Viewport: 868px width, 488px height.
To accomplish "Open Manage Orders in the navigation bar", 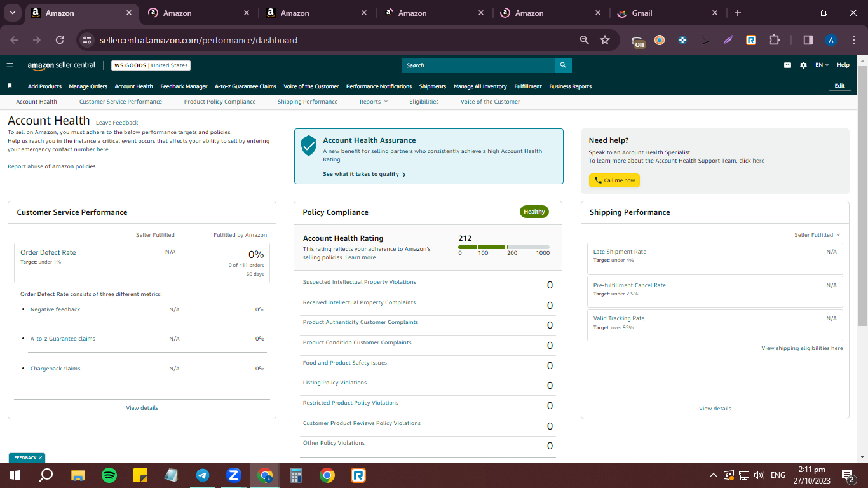I will point(88,86).
